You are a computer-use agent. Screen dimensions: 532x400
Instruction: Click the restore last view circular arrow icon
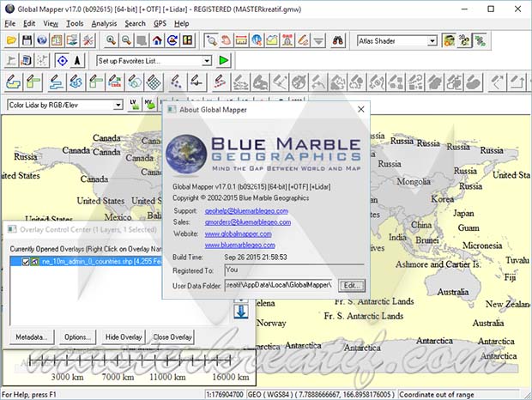(x=172, y=40)
